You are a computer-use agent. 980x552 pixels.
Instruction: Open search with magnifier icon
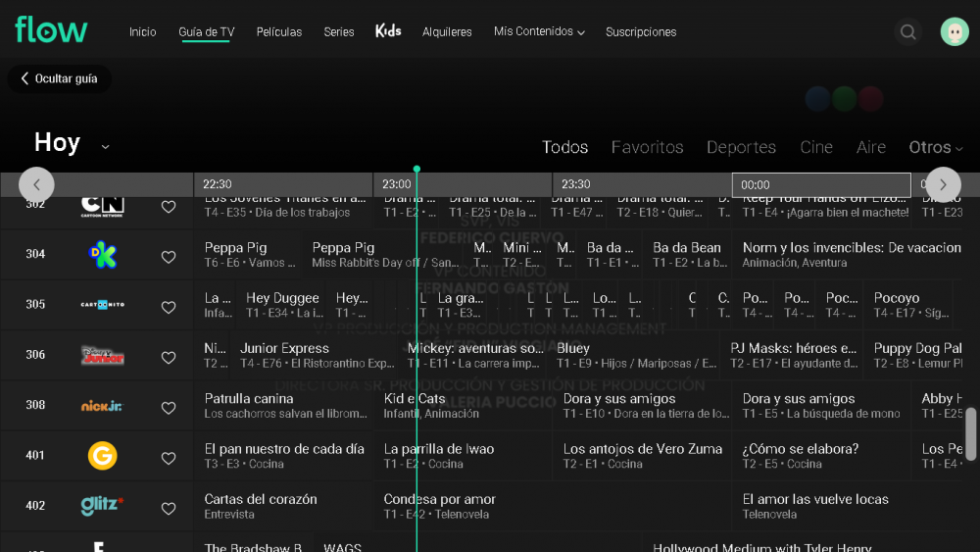[x=907, y=32]
